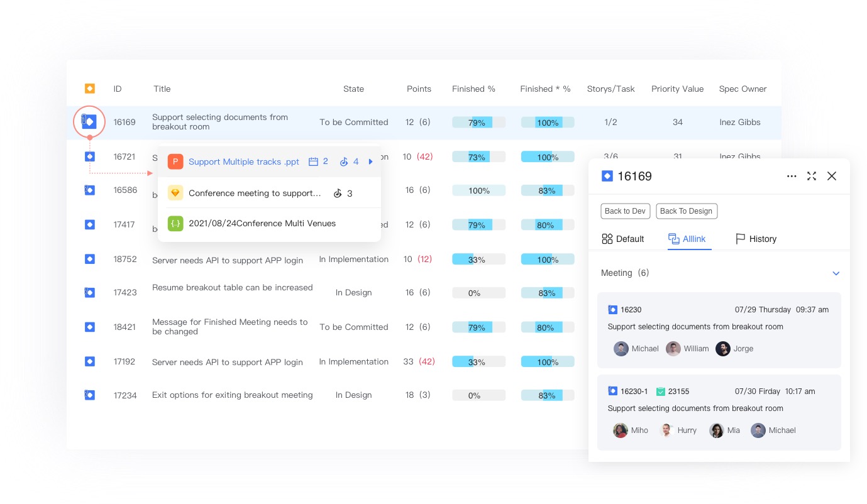The height and width of the screenshot is (504, 867).
Task: Expand the 16169 detail panel to fullscreen
Action: (x=812, y=177)
